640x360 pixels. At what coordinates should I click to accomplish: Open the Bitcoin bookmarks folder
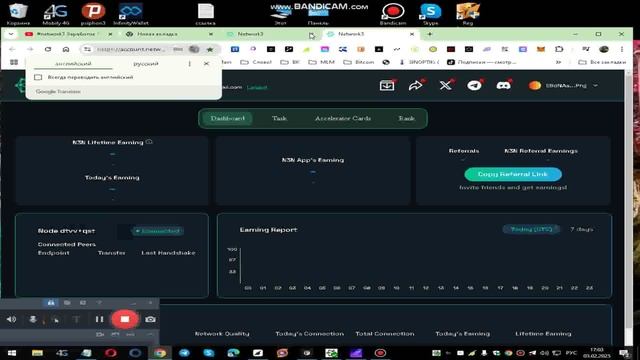point(359,62)
